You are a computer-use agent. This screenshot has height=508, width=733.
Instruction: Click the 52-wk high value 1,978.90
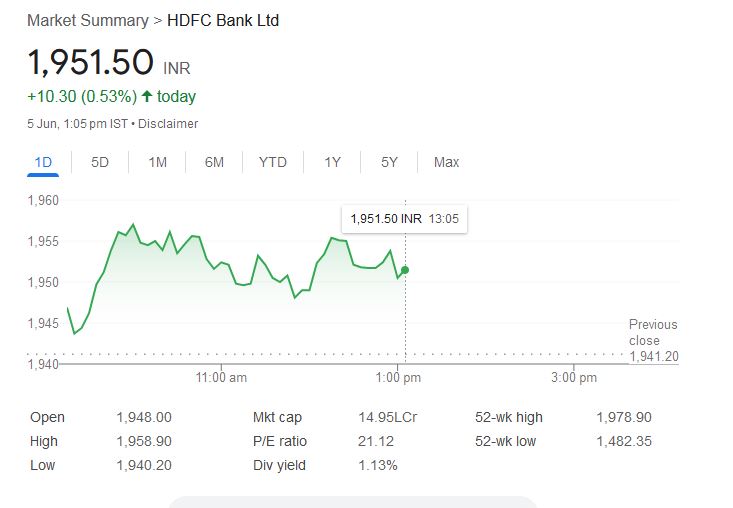coord(624,417)
